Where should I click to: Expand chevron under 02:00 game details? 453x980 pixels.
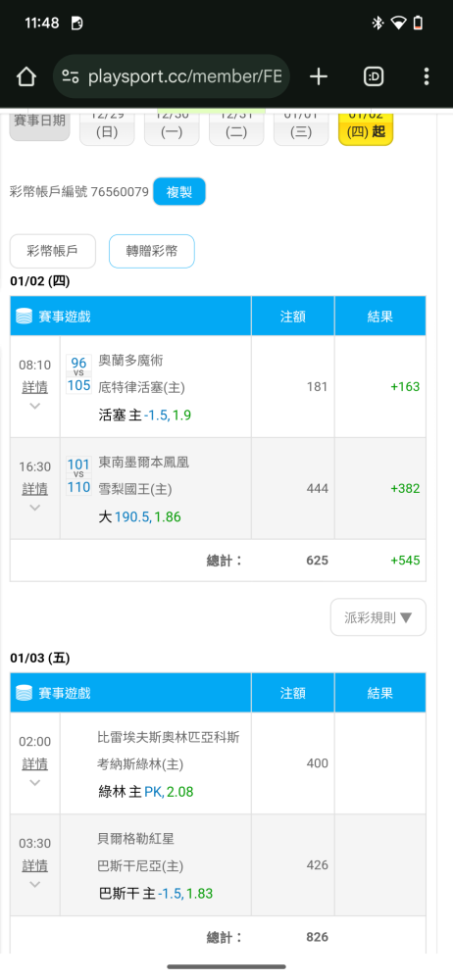[x=35, y=782]
